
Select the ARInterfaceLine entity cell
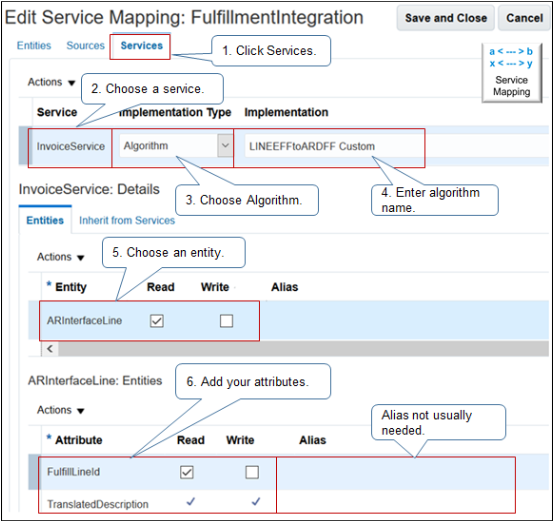[84, 321]
